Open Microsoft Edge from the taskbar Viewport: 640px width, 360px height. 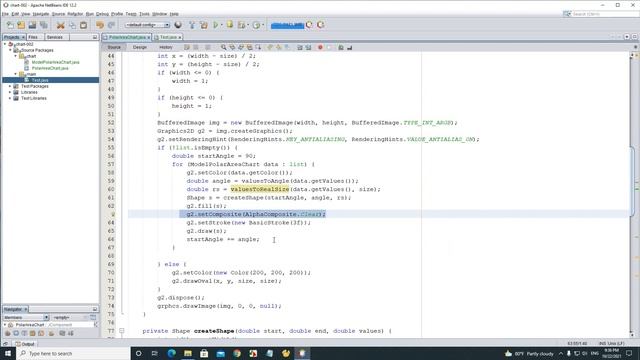pos(171,353)
